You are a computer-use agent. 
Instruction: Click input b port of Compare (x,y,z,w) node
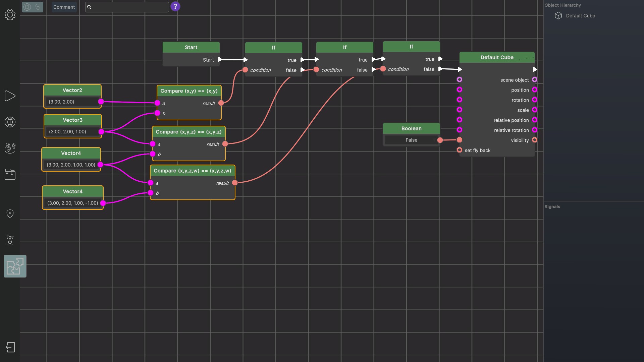tap(151, 193)
